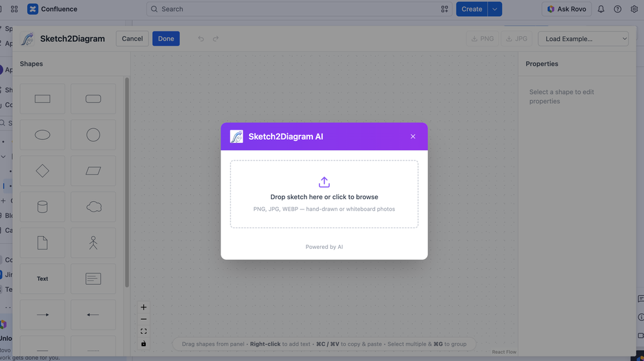
Task: Choose the parallelogram shape
Action: click(x=93, y=171)
